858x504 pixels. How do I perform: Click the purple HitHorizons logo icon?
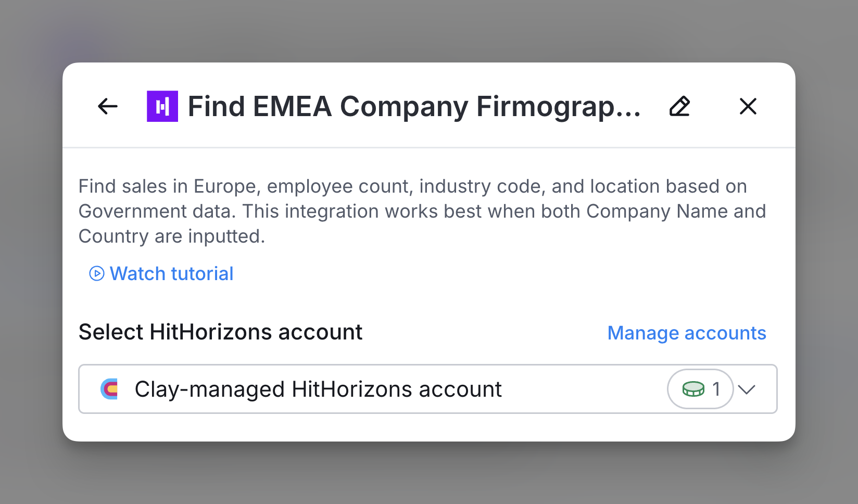[x=162, y=106]
